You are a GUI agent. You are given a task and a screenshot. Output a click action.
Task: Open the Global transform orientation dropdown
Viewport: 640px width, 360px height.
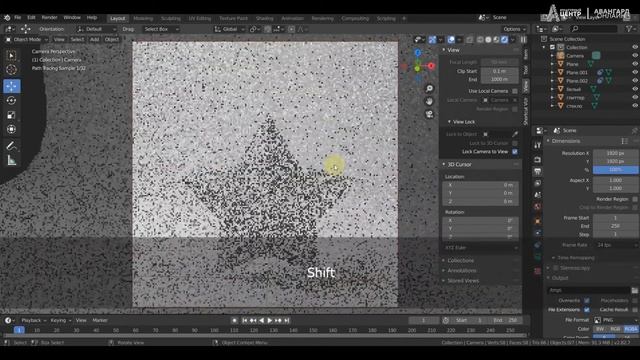coord(230,29)
